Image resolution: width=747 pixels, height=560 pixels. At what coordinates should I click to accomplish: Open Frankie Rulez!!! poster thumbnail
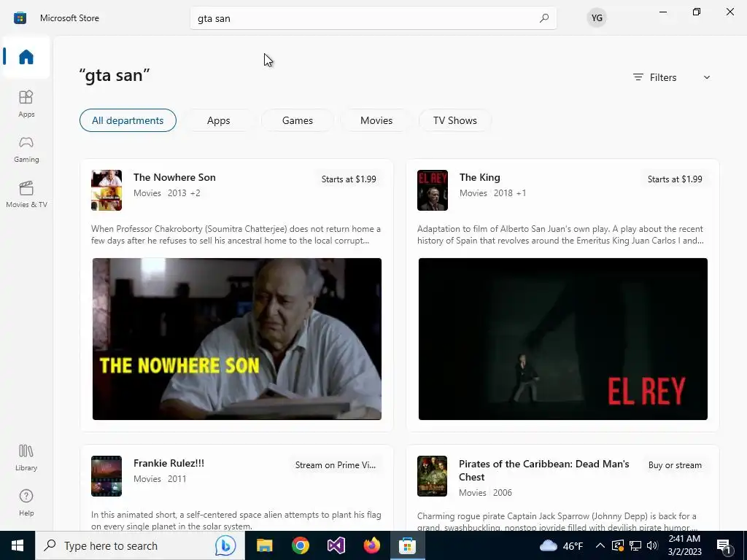point(107,475)
